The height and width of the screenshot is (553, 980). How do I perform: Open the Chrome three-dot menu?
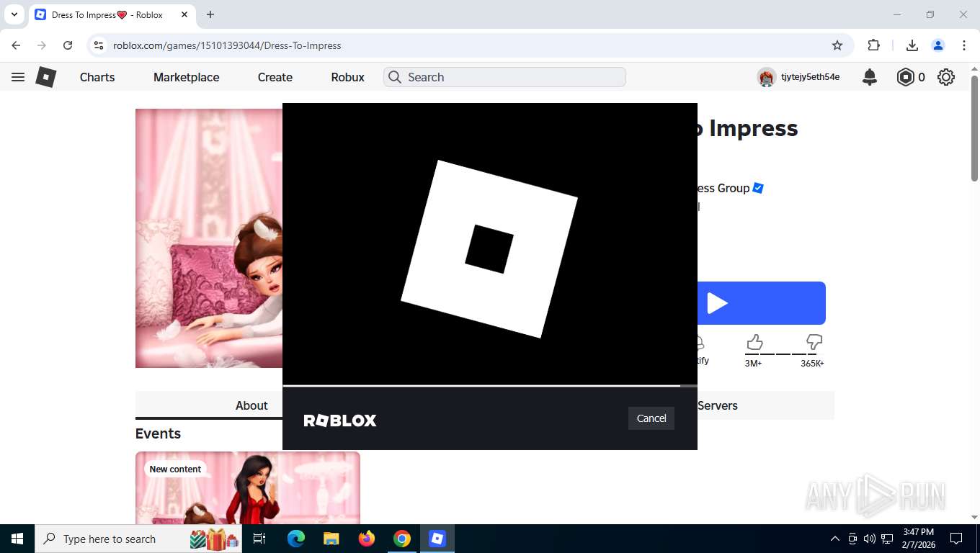tap(964, 45)
